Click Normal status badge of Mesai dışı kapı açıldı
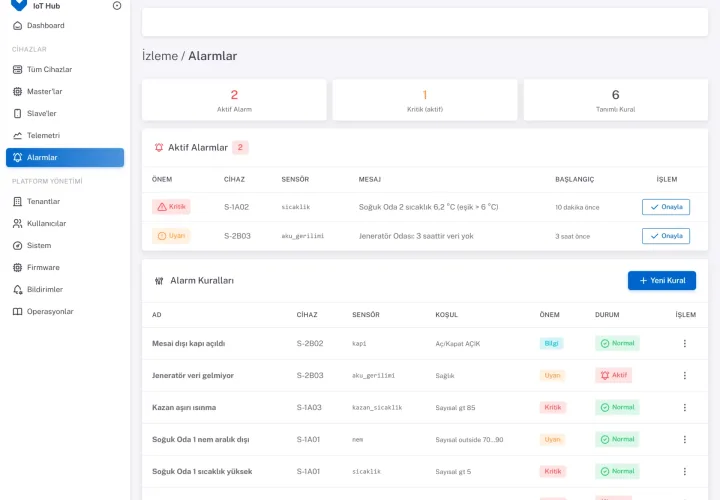The height and width of the screenshot is (500, 720). 618,343
